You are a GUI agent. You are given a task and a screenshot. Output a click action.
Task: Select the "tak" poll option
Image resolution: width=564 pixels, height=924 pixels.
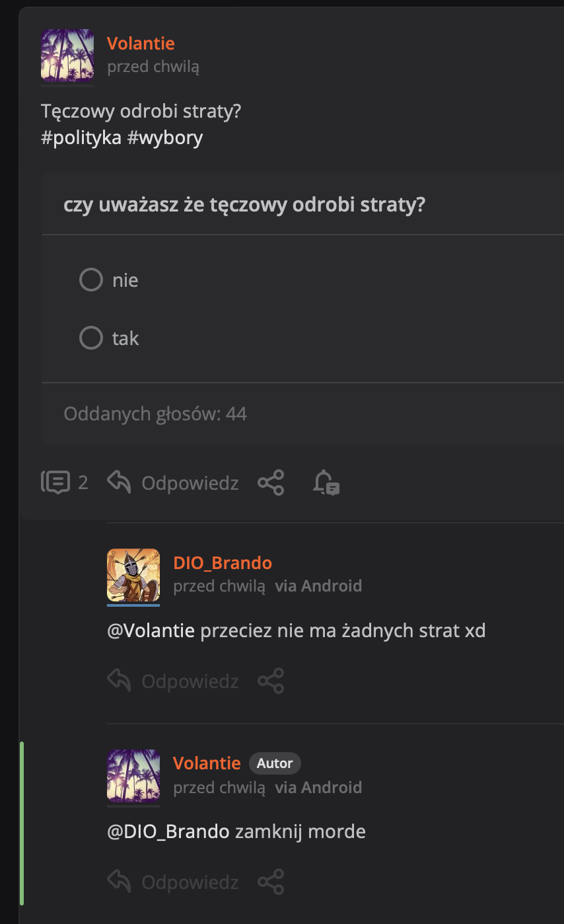[91, 338]
